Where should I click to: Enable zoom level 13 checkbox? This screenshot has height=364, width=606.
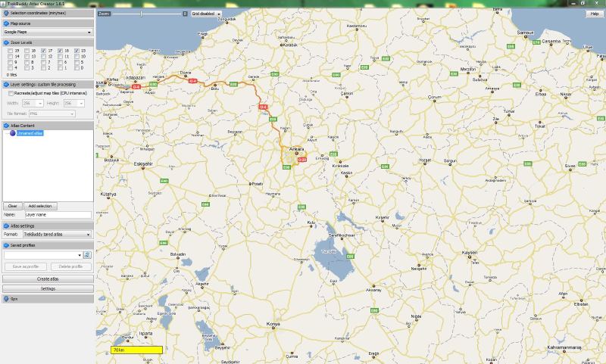(x=27, y=56)
